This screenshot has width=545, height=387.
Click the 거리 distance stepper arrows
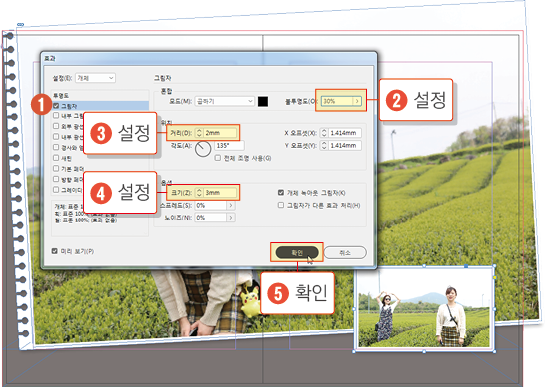coord(199,133)
